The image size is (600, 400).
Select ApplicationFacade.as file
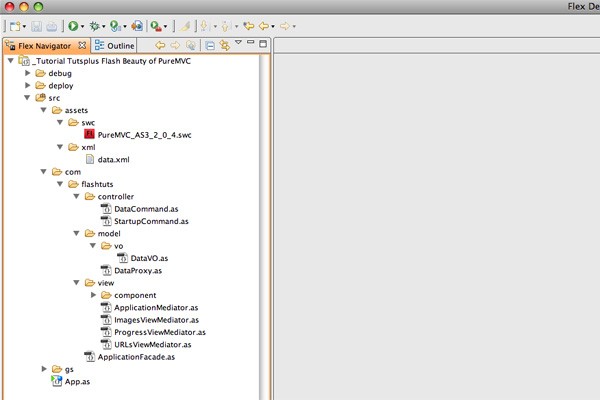(136, 357)
